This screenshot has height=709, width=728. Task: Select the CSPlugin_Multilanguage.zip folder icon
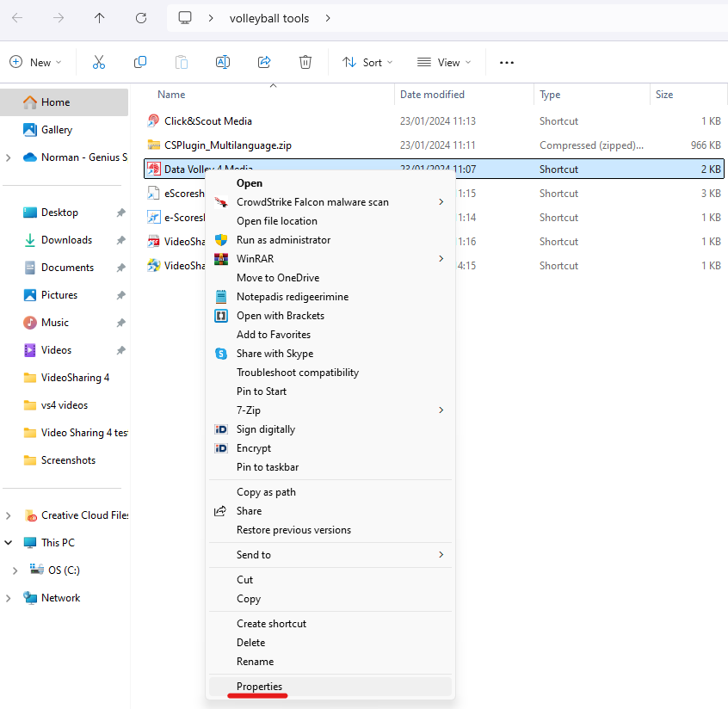[x=154, y=145]
